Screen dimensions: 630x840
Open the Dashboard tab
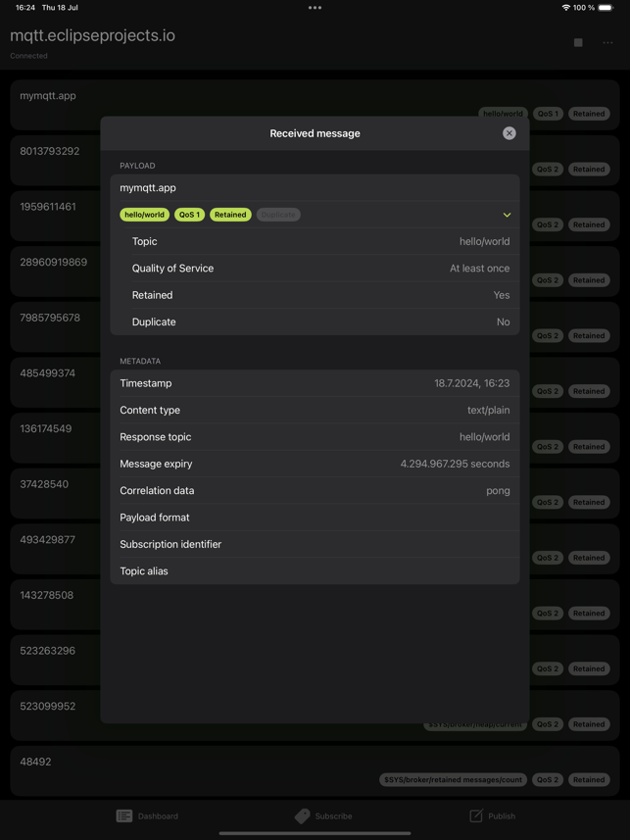click(x=147, y=815)
